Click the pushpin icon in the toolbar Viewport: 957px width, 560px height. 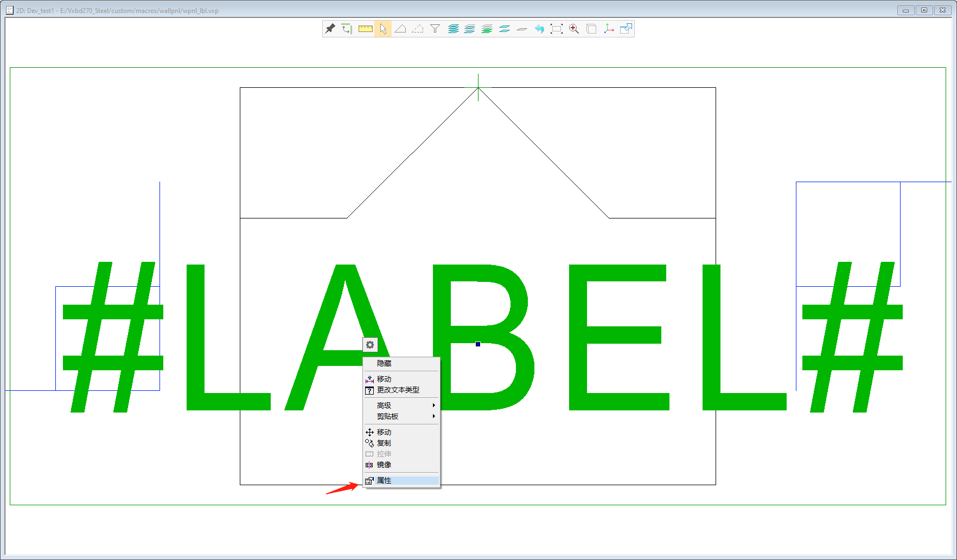click(330, 29)
